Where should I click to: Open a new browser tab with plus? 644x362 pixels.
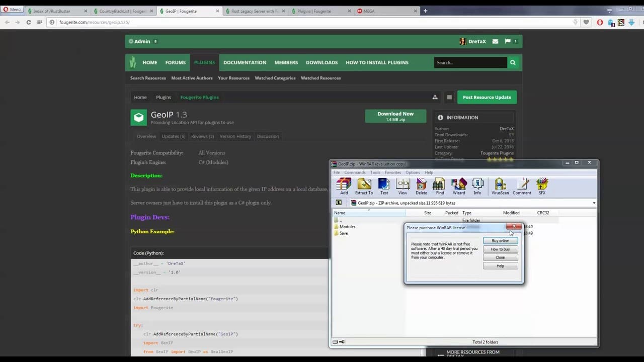[425, 11]
